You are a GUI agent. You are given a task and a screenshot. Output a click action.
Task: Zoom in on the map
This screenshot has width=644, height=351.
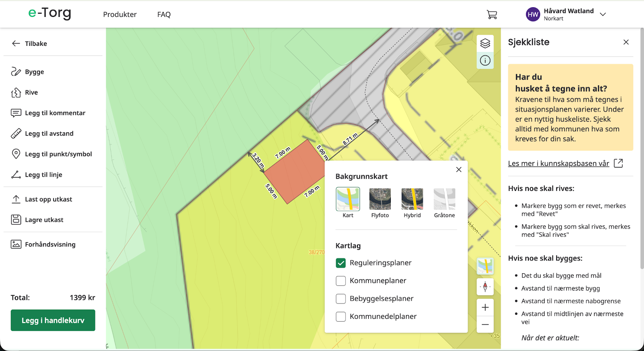[x=485, y=308]
